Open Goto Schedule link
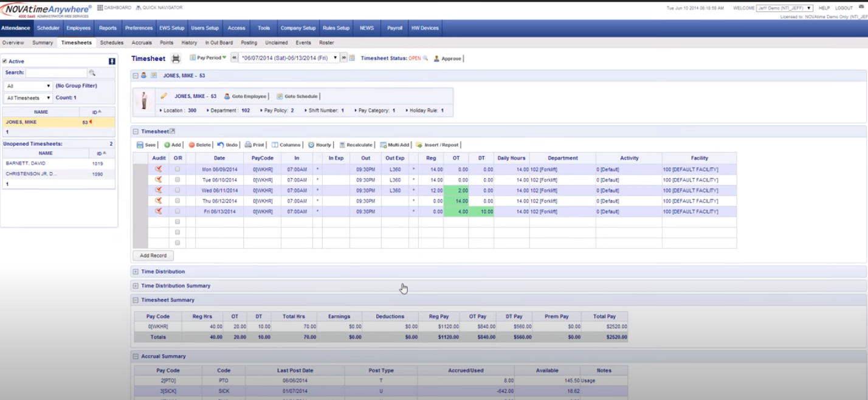Image resolution: width=868 pixels, height=400 pixels. point(297,96)
